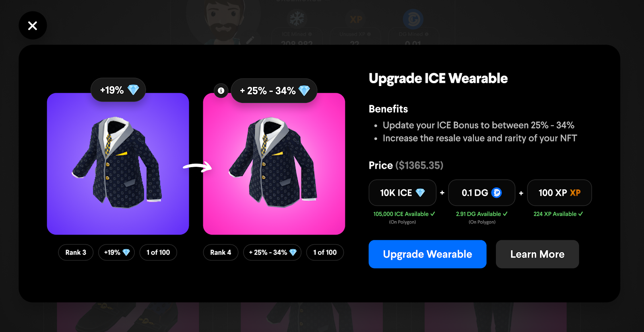Click the Rank 4 pill label

point(221,252)
